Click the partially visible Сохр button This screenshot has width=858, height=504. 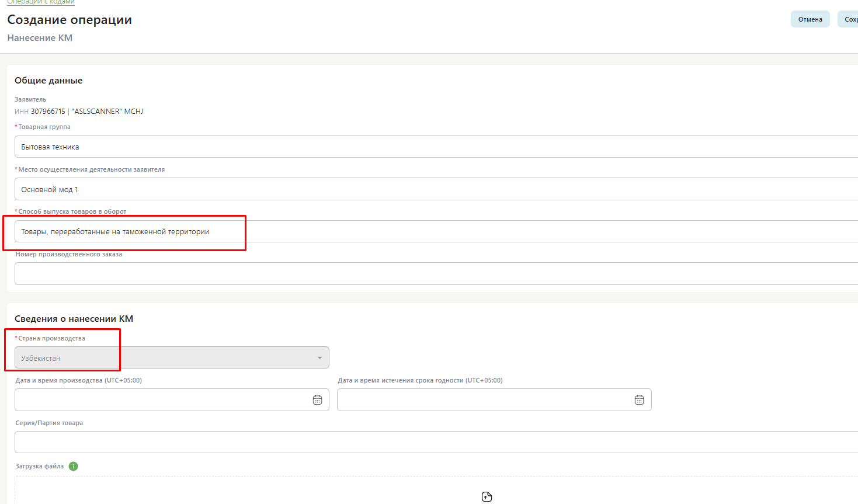848,19
